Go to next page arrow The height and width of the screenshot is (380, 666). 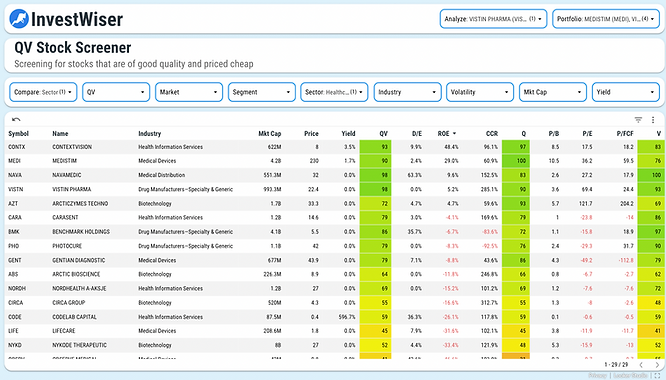[x=657, y=365]
